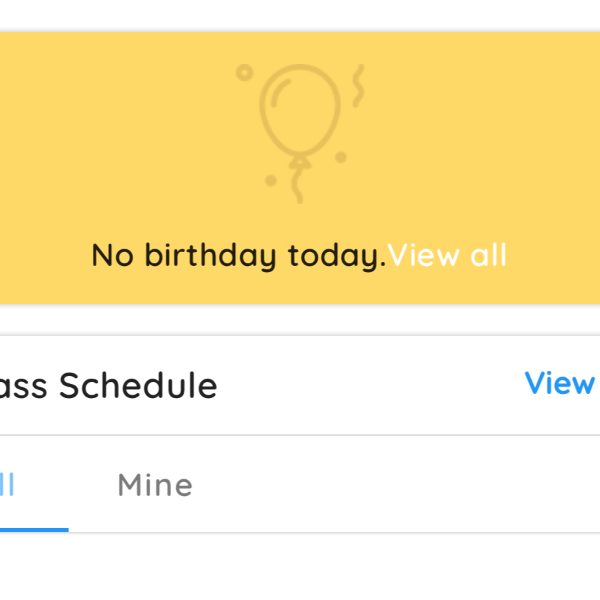Click the blue active tab underline indicator
The image size is (600, 600).
point(34,530)
